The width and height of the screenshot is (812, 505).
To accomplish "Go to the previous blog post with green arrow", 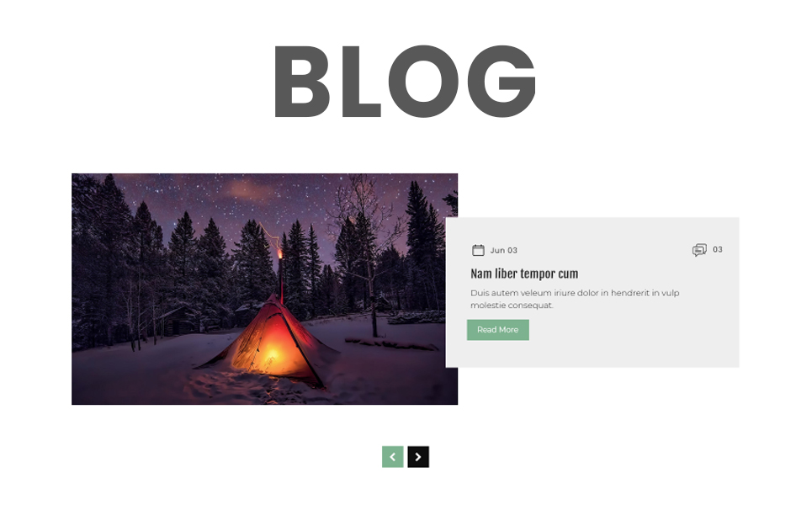I will pos(392,457).
